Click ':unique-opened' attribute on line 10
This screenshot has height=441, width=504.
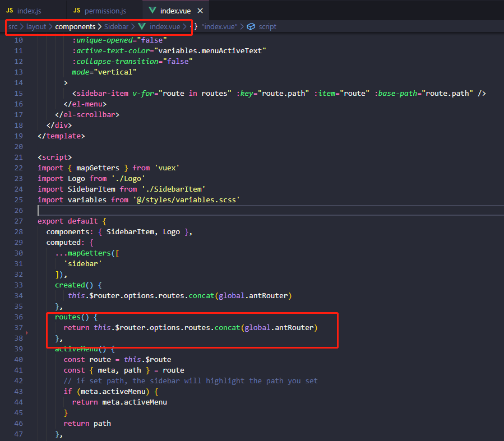click(x=102, y=40)
